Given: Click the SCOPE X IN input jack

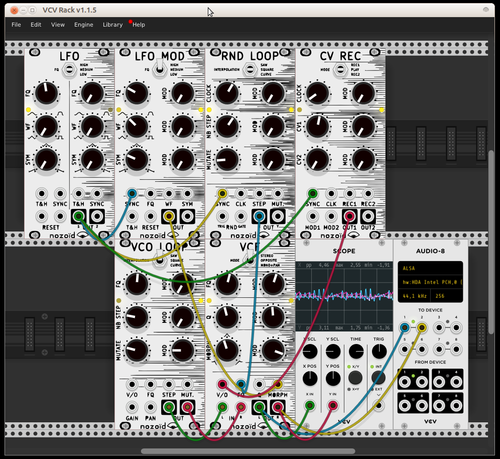Looking at the screenshot, I should click(x=310, y=405).
